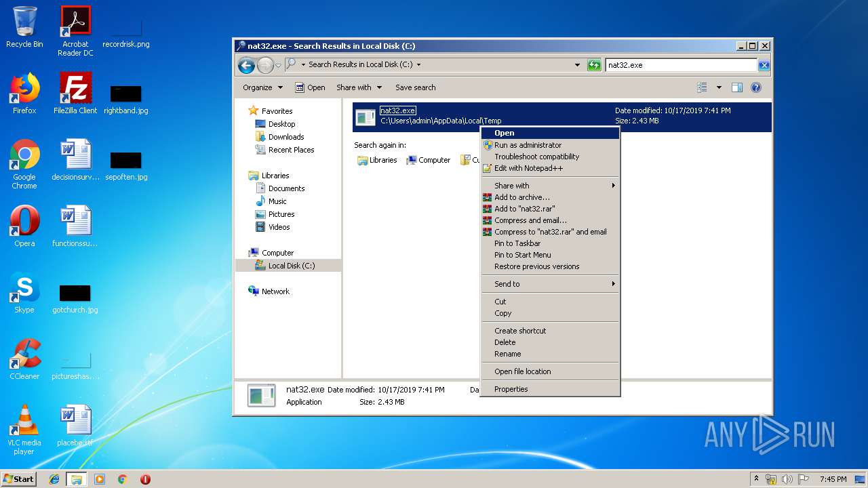This screenshot has width=868, height=488.
Task: Clear the search box with X button
Action: coord(764,65)
